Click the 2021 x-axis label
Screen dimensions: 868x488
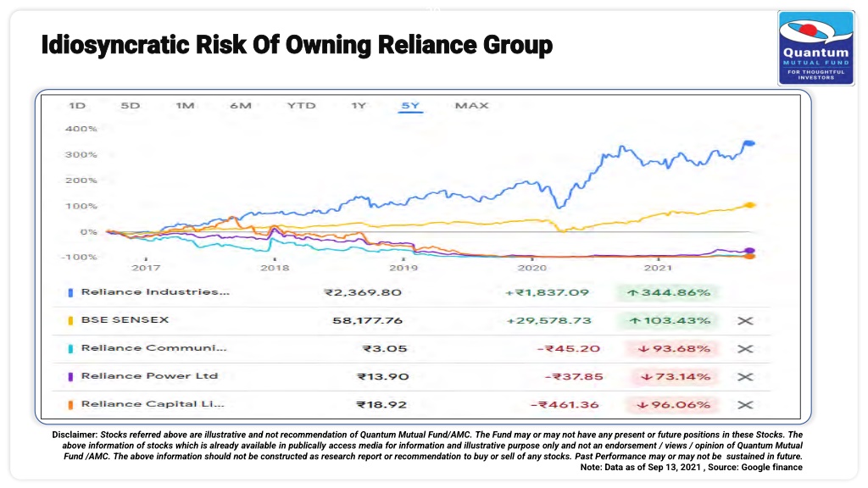tap(658, 268)
